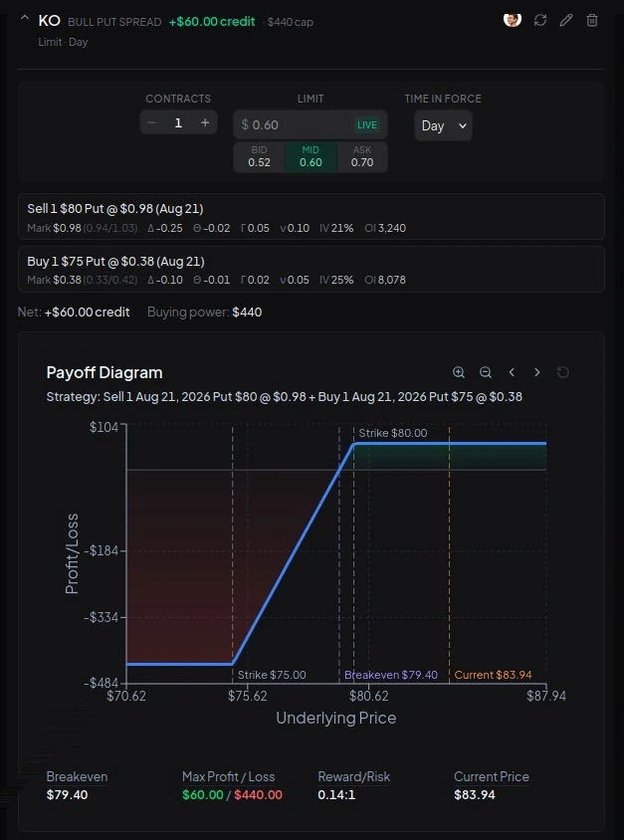Click the Strike $80.00 chart label
The image size is (624, 840).
pyautogui.click(x=392, y=433)
